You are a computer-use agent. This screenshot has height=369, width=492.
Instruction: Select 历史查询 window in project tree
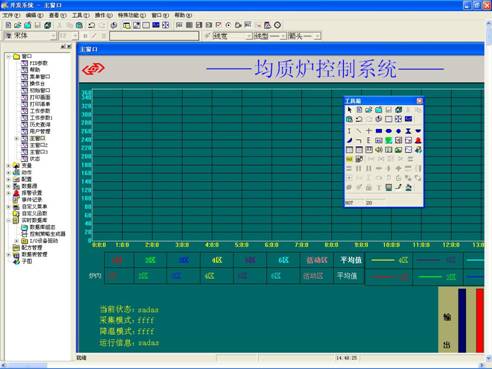pyautogui.click(x=40, y=124)
